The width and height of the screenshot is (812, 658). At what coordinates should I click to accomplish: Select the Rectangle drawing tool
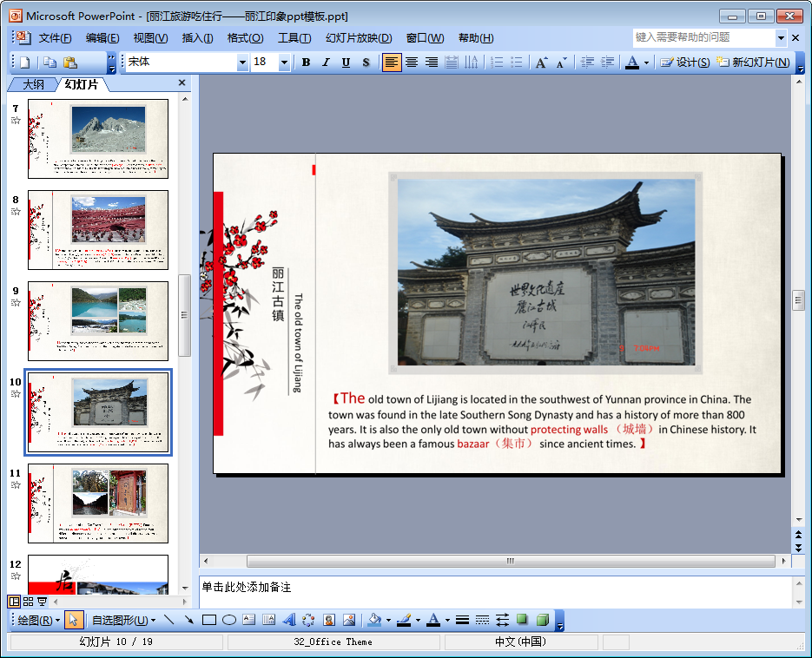[208, 620]
